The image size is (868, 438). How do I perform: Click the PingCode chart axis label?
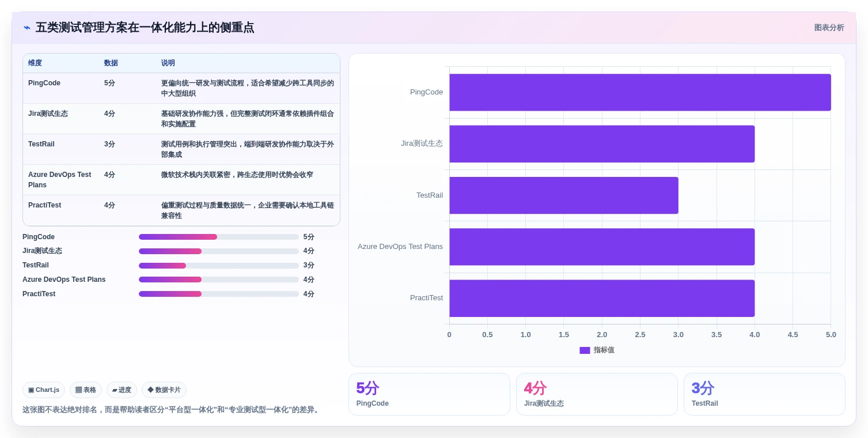426,92
